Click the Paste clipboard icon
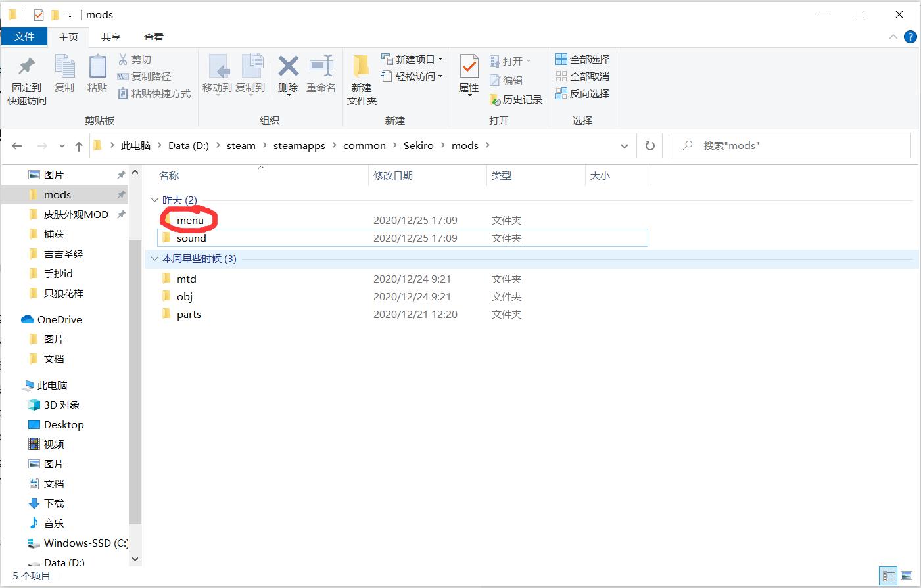Viewport: 921px width, 588px height. tap(97, 66)
